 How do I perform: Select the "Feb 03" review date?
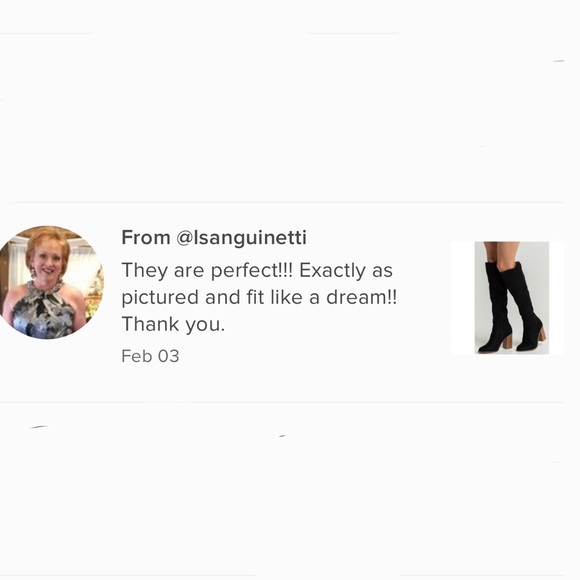(150, 356)
